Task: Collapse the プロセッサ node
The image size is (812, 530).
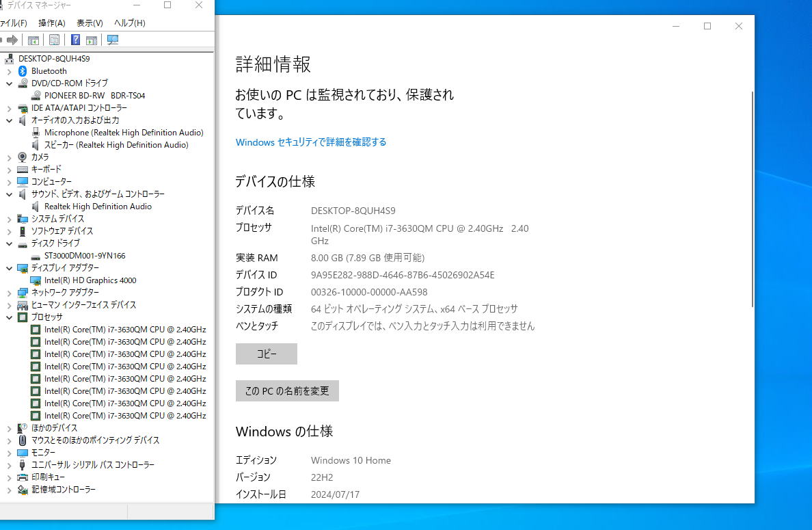Action: click(x=10, y=317)
